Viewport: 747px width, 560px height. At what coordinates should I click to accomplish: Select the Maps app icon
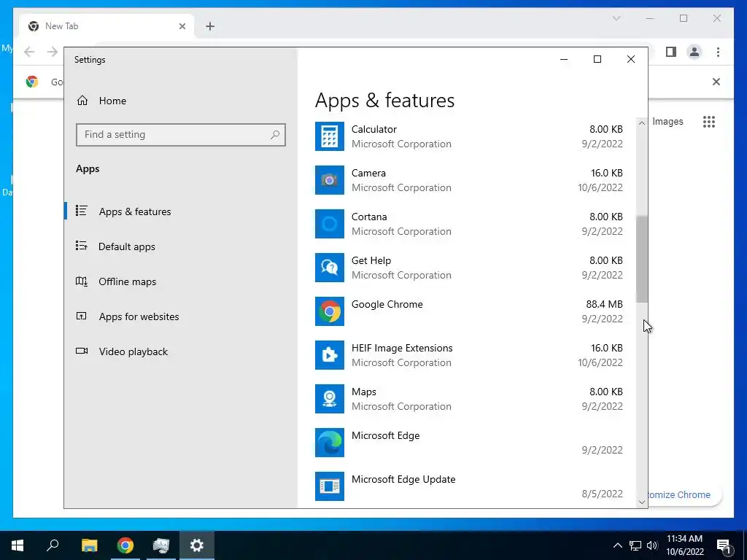(329, 399)
